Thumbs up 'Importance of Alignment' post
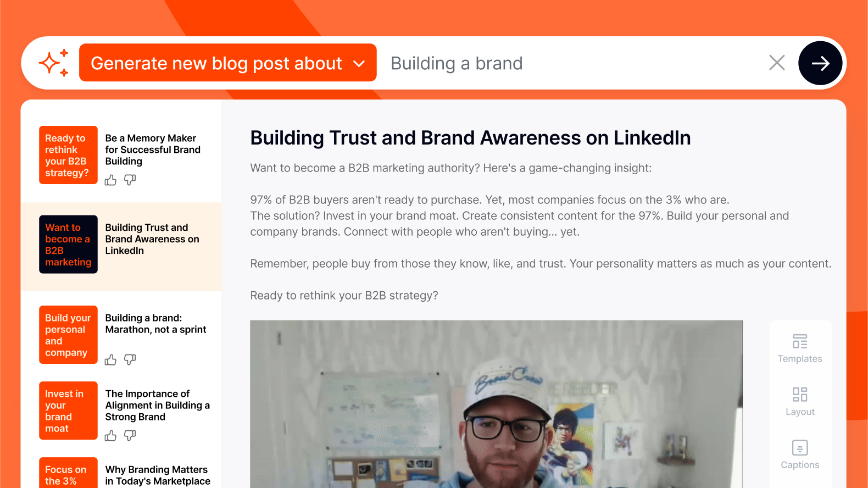The height and width of the screenshot is (488, 868). point(110,436)
